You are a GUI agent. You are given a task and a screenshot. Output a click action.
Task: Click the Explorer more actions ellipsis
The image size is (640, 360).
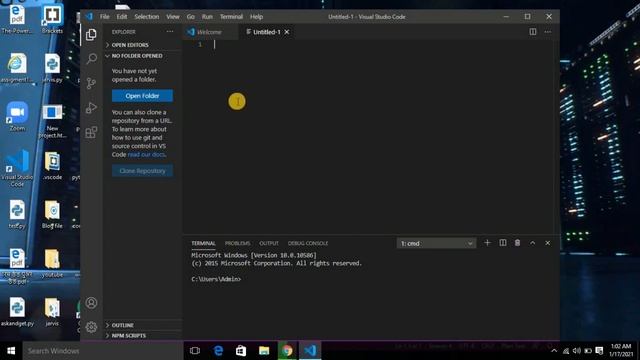tap(170, 32)
